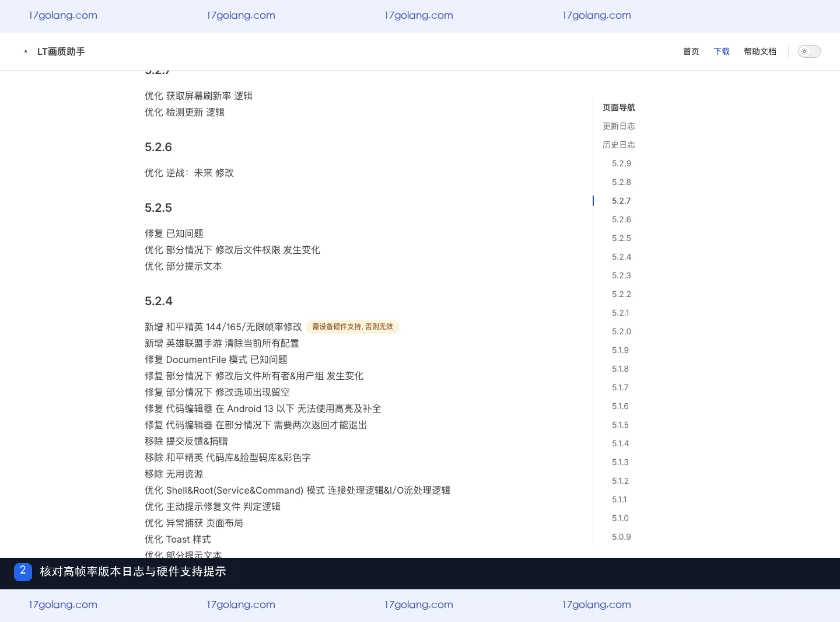840x622 pixels.
Task: Open the 下载 nav item
Action: [722, 51]
